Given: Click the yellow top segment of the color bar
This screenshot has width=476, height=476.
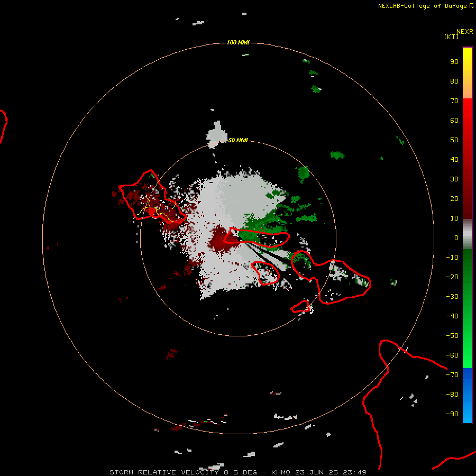Looking at the screenshot, I should [x=467, y=73].
